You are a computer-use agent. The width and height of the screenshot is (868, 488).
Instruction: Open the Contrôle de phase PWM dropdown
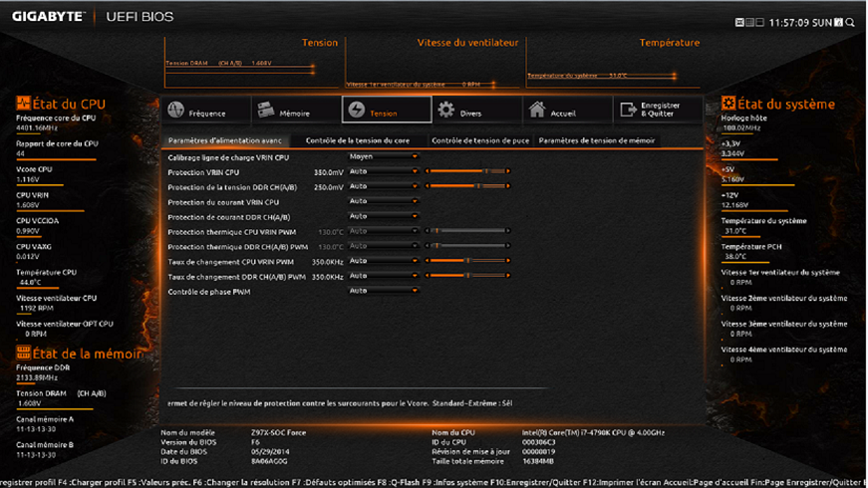383,291
